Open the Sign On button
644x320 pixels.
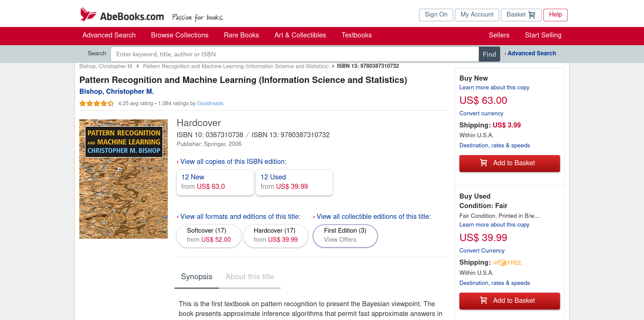pyautogui.click(x=436, y=15)
